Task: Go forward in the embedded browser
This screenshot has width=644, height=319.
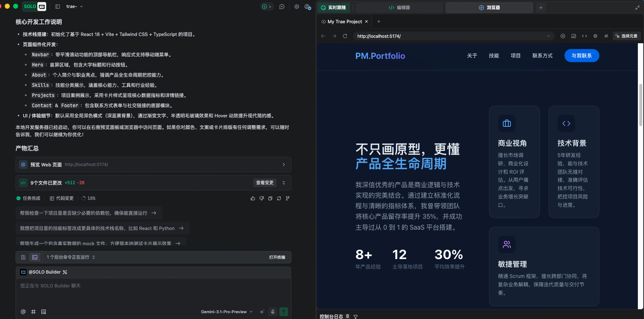Action: pyautogui.click(x=334, y=36)
